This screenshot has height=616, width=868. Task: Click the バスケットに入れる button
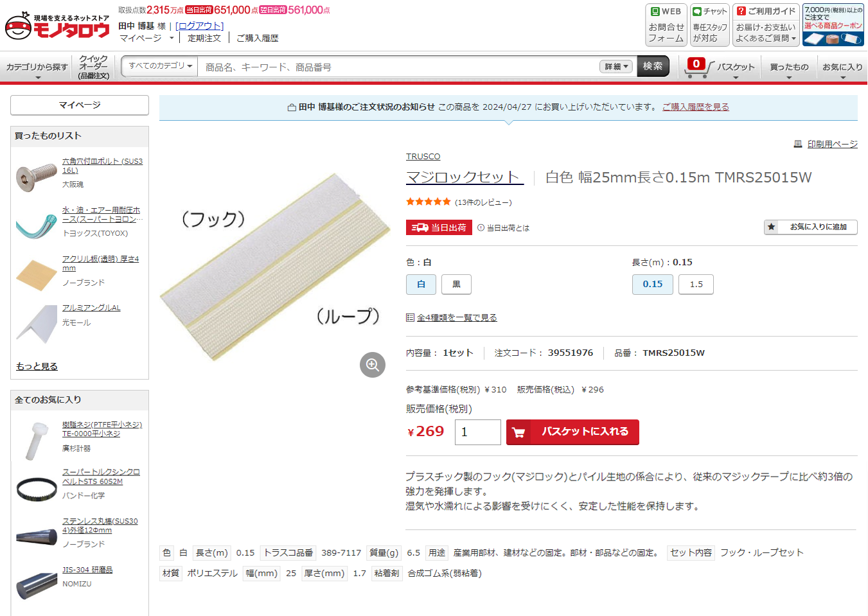pos(572,432)
